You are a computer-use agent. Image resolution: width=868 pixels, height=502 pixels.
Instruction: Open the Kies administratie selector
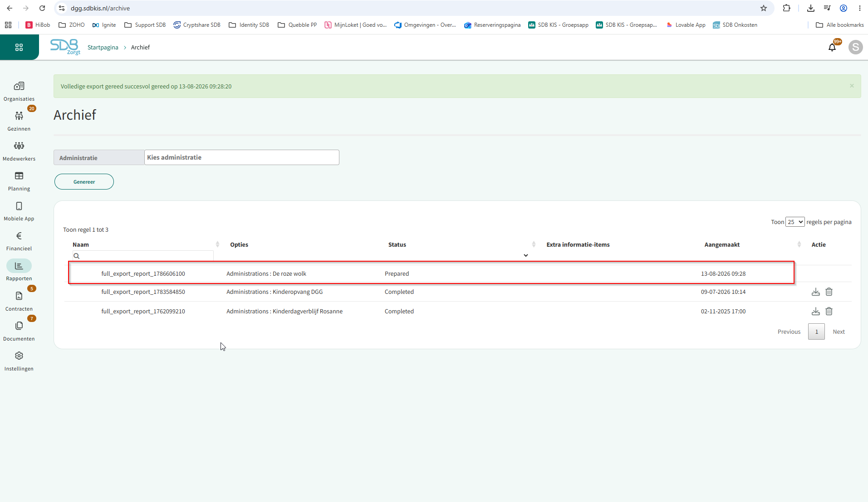coord(242,157)
